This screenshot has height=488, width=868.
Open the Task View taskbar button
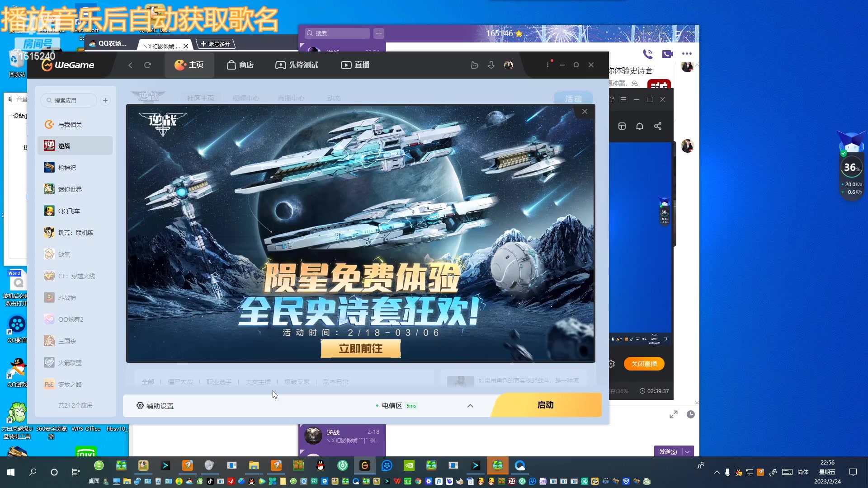pos(75,472)
